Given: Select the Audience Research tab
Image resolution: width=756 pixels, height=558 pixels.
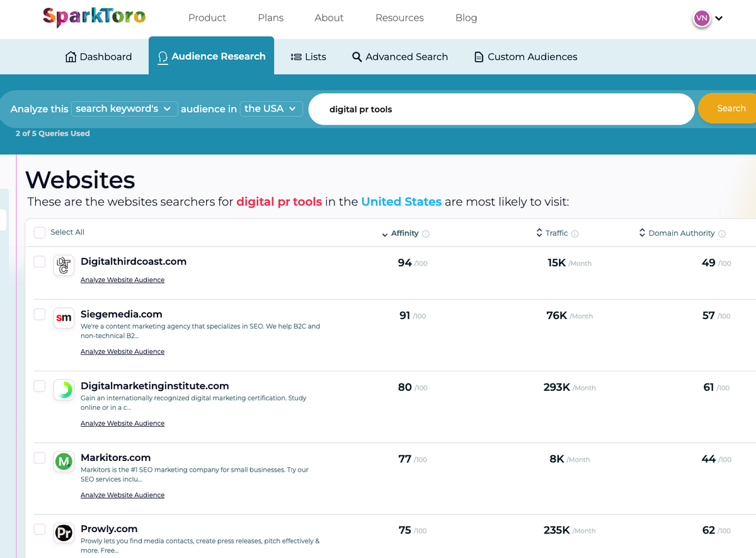Looking at the screenshot, I should pos(212,56).
